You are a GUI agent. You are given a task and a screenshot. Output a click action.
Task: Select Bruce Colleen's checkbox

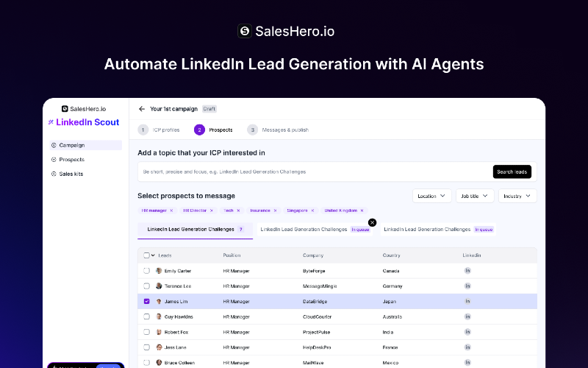click(x=146, y=363)
